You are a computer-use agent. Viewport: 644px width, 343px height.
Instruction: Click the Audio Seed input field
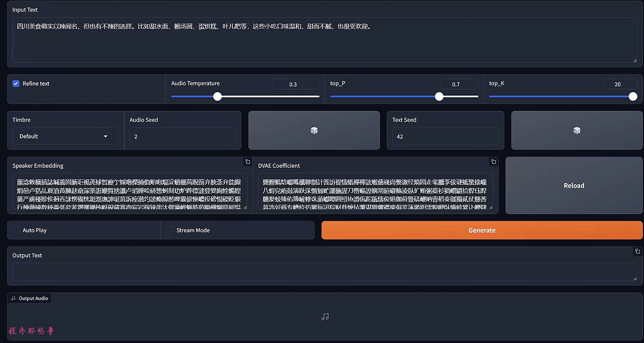tap(183, 136)
